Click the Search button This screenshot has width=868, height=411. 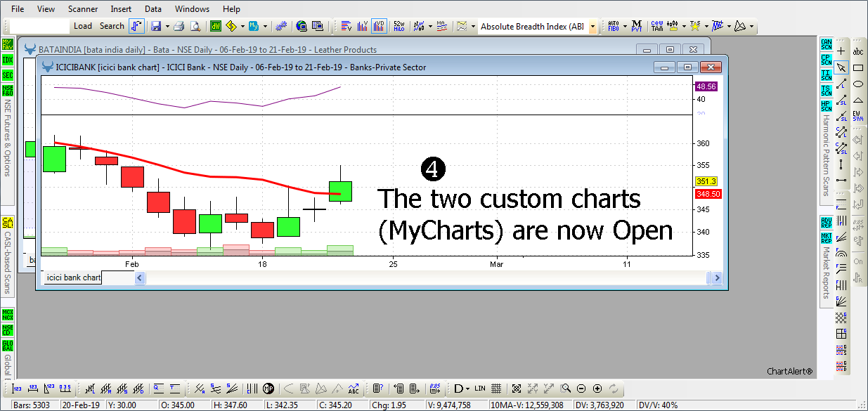pyautogui.click(x=112, y=26)
